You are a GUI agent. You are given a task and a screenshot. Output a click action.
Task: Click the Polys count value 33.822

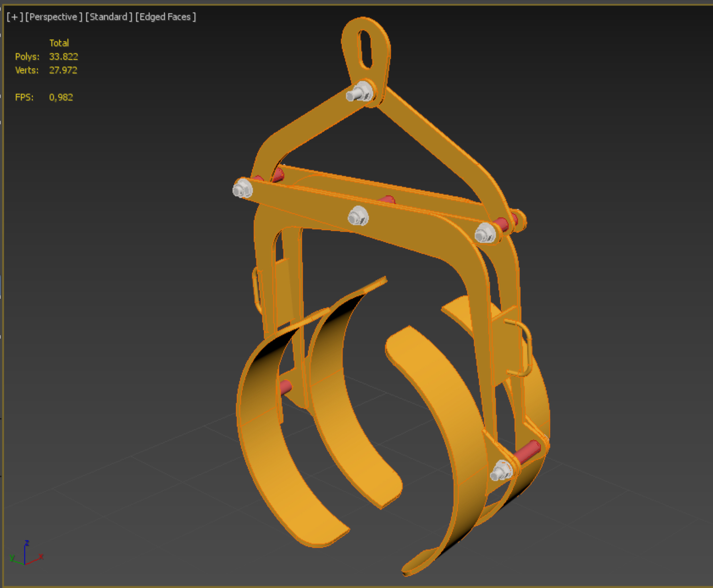[64, 56]
